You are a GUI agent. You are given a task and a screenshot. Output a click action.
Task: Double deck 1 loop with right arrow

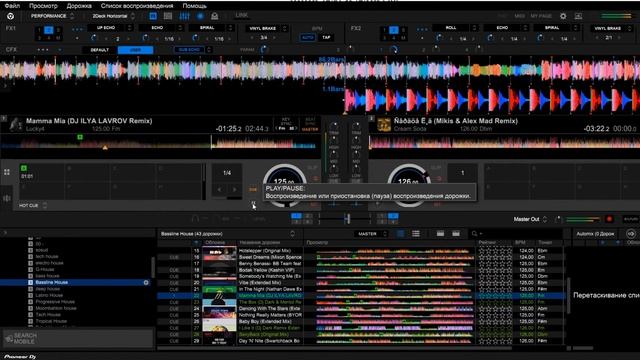[234, 189]
